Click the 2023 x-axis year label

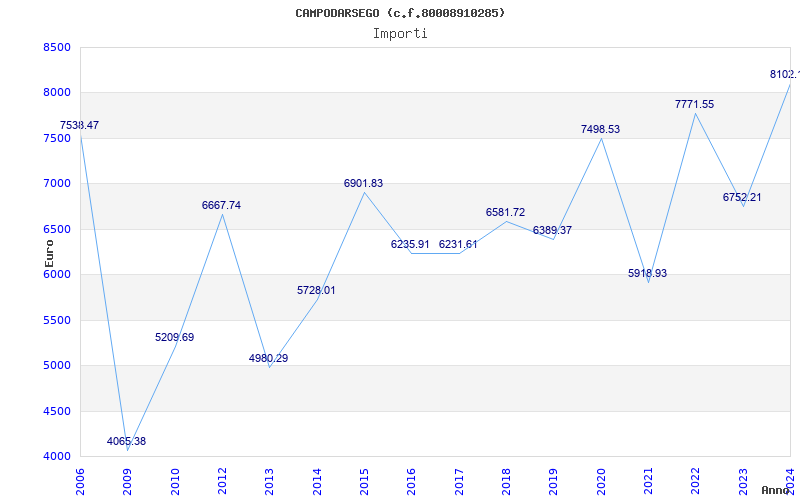tap(743, 482)
